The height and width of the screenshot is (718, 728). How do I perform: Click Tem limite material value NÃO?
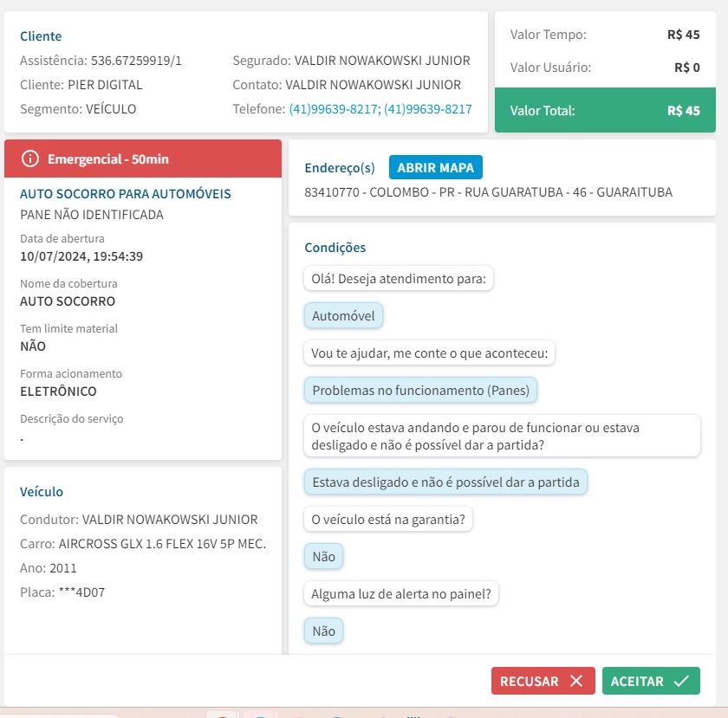click(x=33, y=346)
